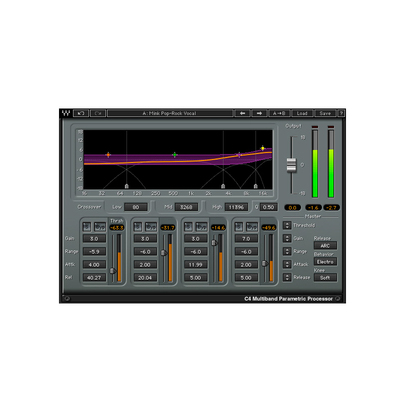Click the Load button
Screen dimensions: 400x400
point(302,113)
